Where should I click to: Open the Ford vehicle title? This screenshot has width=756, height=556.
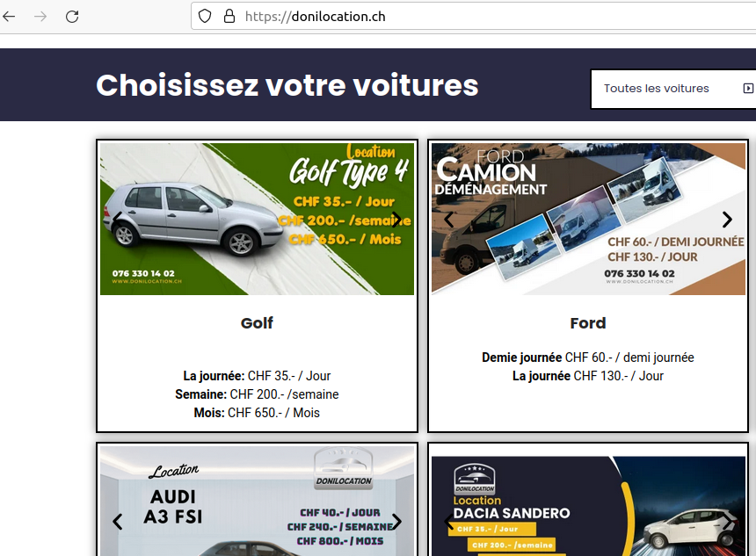click(x=588, y=323)
